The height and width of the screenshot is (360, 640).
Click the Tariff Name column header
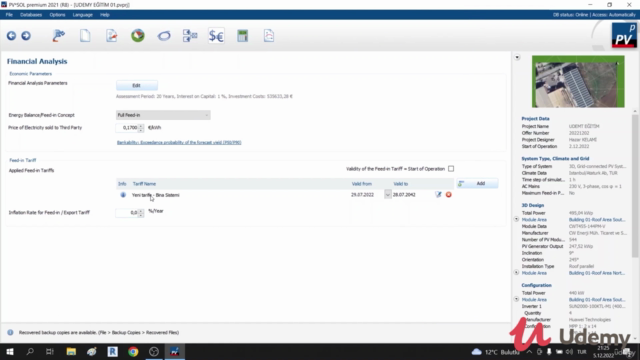point(144,184)
